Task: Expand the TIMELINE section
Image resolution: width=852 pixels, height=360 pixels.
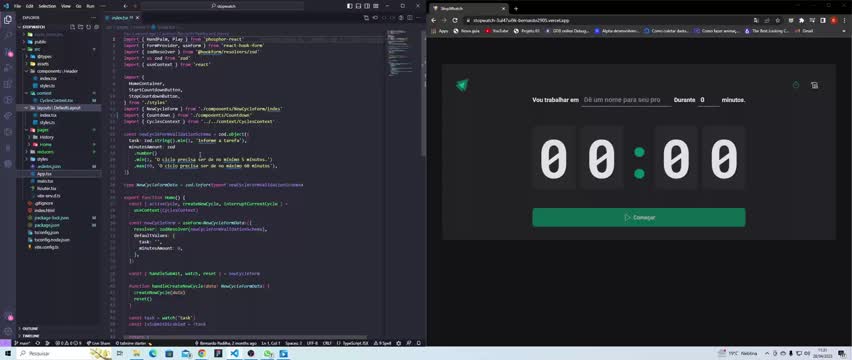Action: [31, 336]
